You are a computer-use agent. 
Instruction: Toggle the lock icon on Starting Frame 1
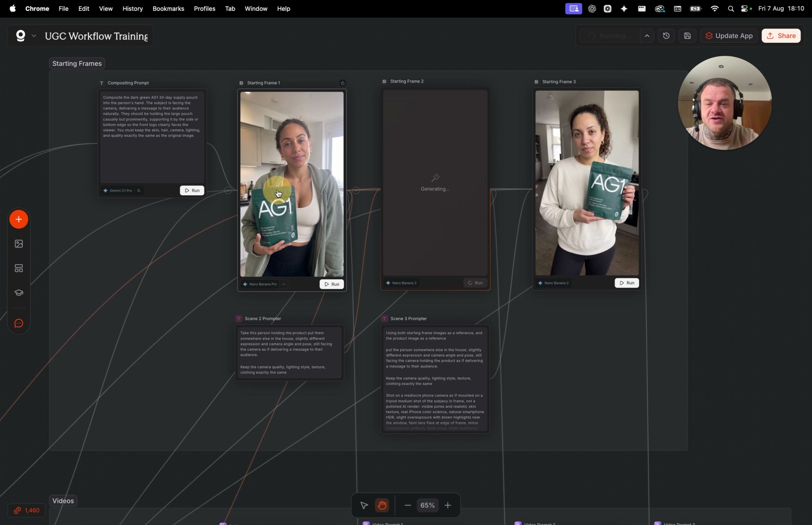[x=342, y=83]
